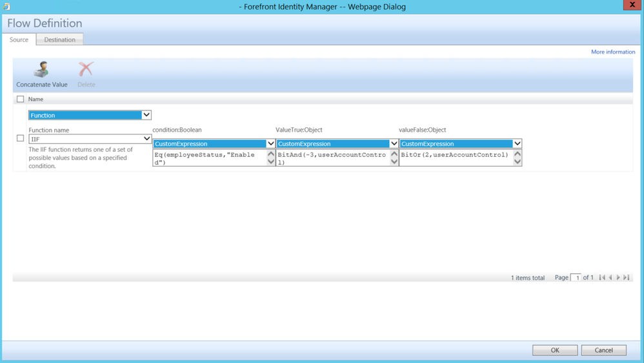Click the condition:Boolean label

click(177, 129)
